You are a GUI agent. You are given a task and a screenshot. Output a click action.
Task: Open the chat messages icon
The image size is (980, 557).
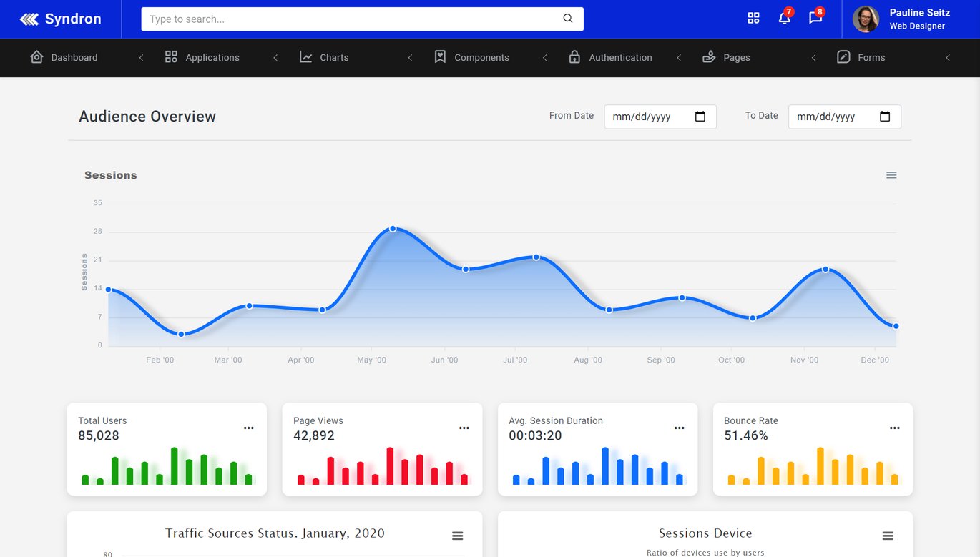click(815, 19)
